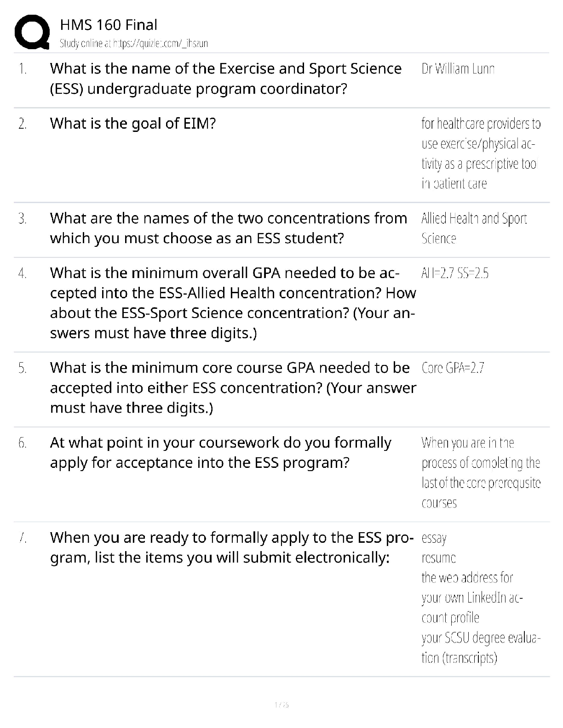Screen dimensions: 563x728
Task: Select the answer Dr William Lunn
Action: click(458, 69)
